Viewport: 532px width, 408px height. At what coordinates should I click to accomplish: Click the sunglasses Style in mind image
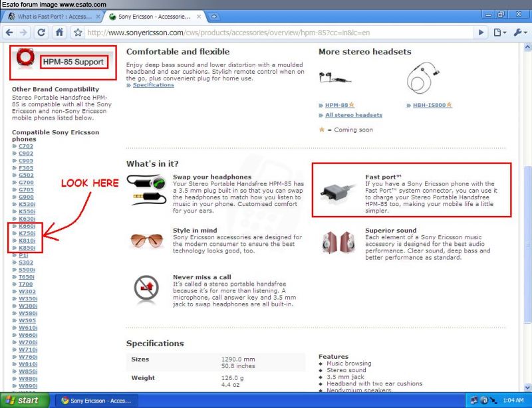point(146,241)
